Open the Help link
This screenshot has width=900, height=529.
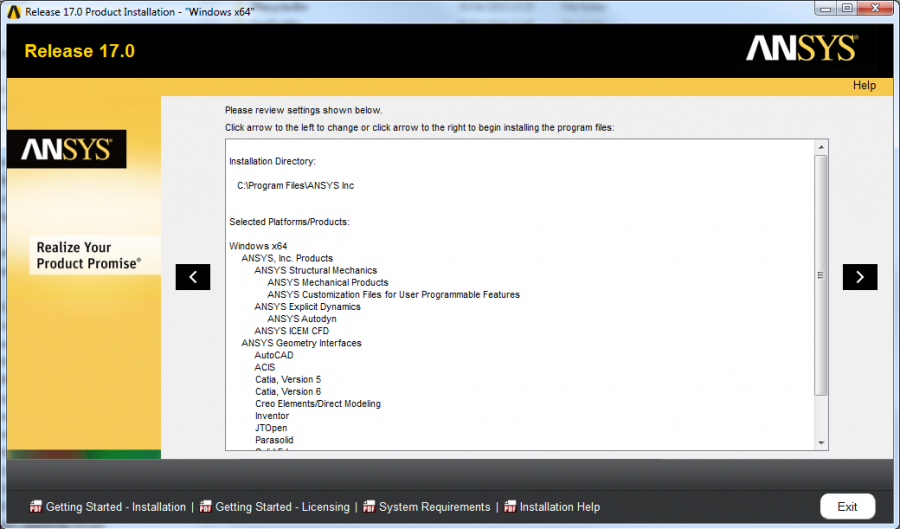tap(864, 85)
